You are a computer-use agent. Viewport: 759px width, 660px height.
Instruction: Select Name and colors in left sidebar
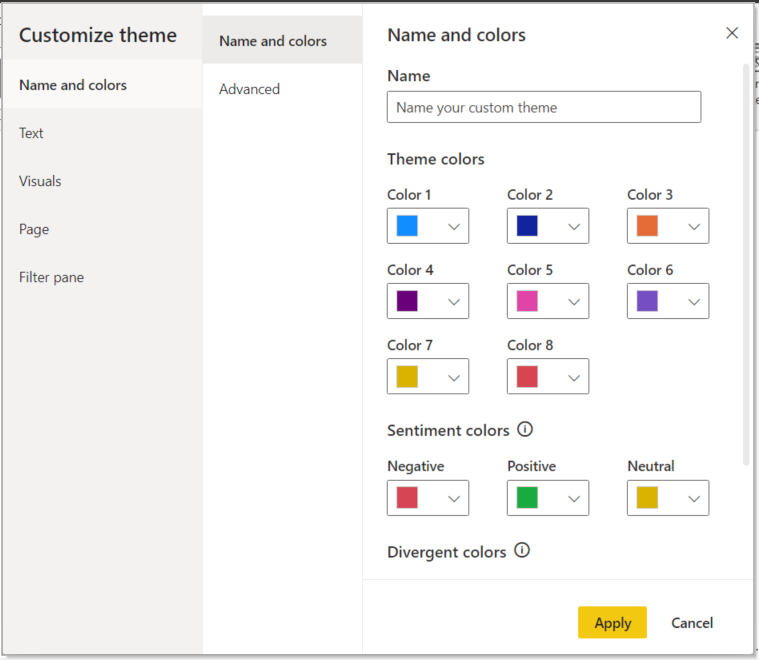[x=103, y=85]
